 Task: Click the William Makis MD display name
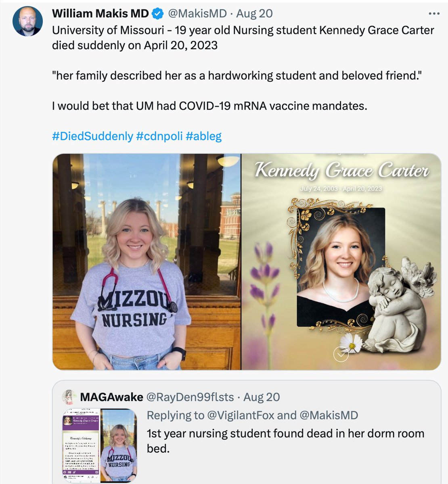click(100, 14)
